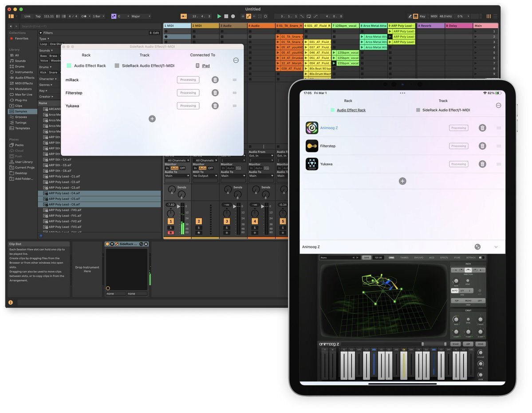
Task: Click the Stop button in Ableton transport
Action: [x=226, y=16]
